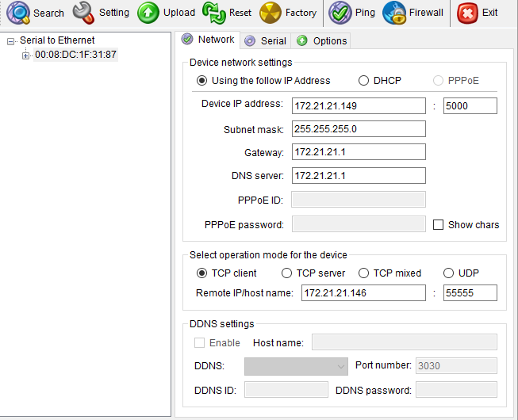518x420 pixels.
Task: Click the DDNS Host name field
Action: click(x=405, y=342)
